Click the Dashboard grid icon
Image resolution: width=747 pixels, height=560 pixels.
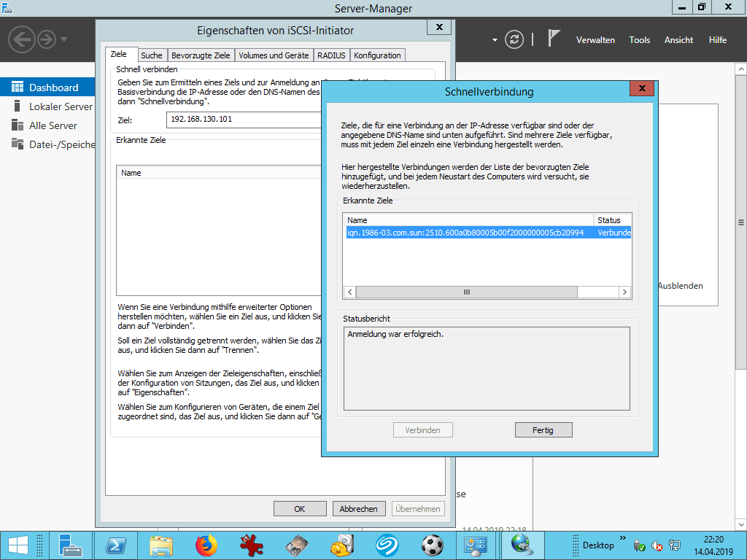pos(18,87)
